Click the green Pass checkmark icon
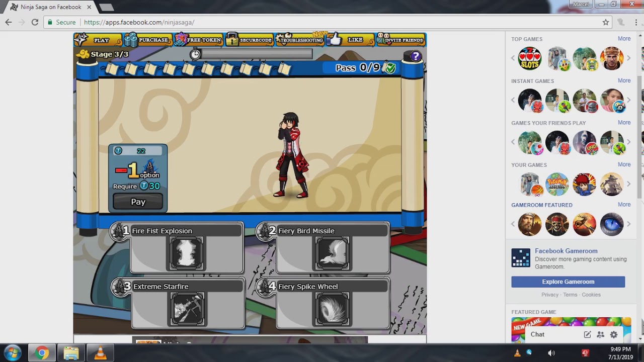This screenshot has height=362, width=644. pyautogui.click(x=390, y=68)
